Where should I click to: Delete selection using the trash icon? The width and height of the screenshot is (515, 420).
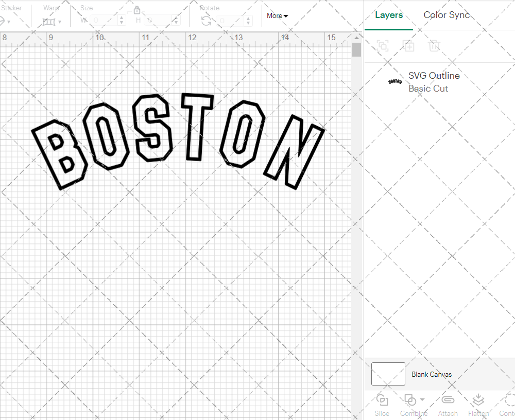click(x=434, y=46)
